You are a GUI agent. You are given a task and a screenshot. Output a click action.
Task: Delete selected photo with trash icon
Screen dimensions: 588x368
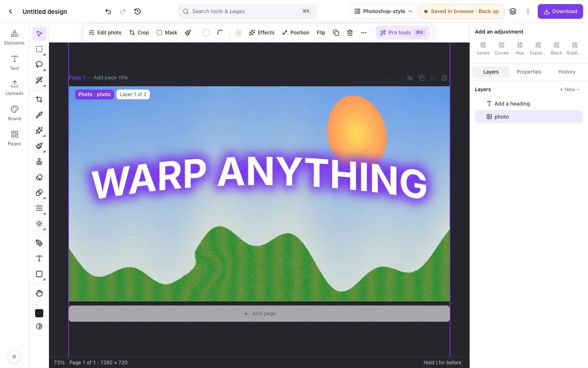(350, 33)
